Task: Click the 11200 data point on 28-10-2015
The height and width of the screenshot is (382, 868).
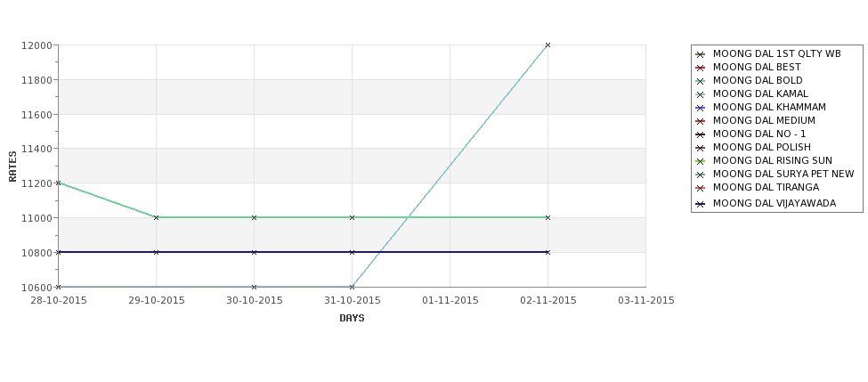Action: tap(58, 183)
